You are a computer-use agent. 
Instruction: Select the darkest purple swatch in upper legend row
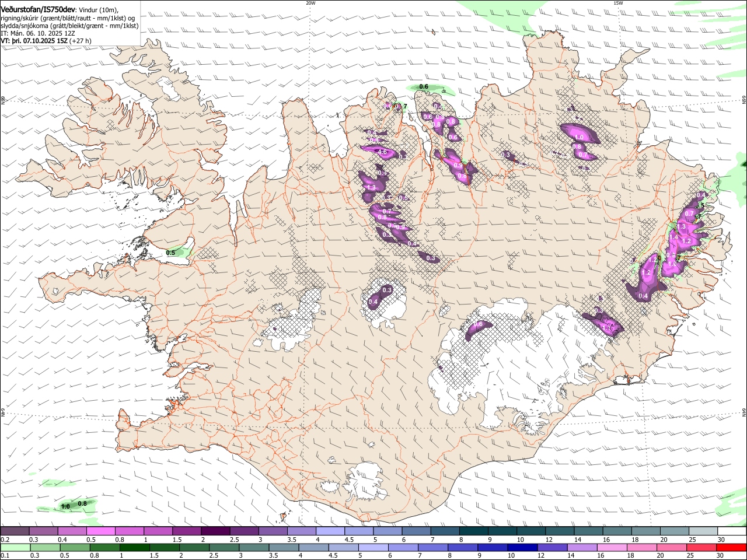point(215,531)
